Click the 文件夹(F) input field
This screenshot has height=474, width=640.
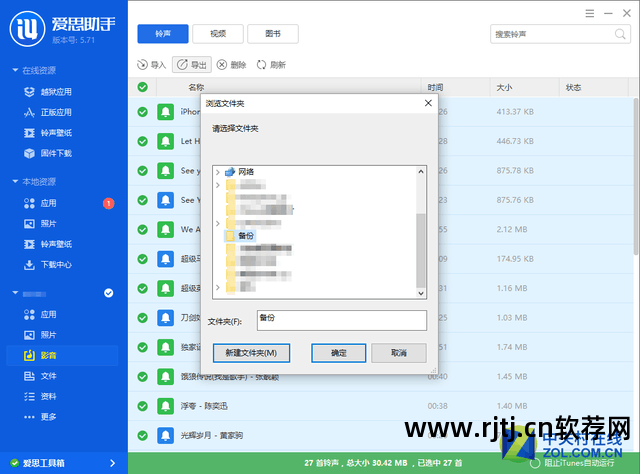pyautogui.click(x=342, y=320)
